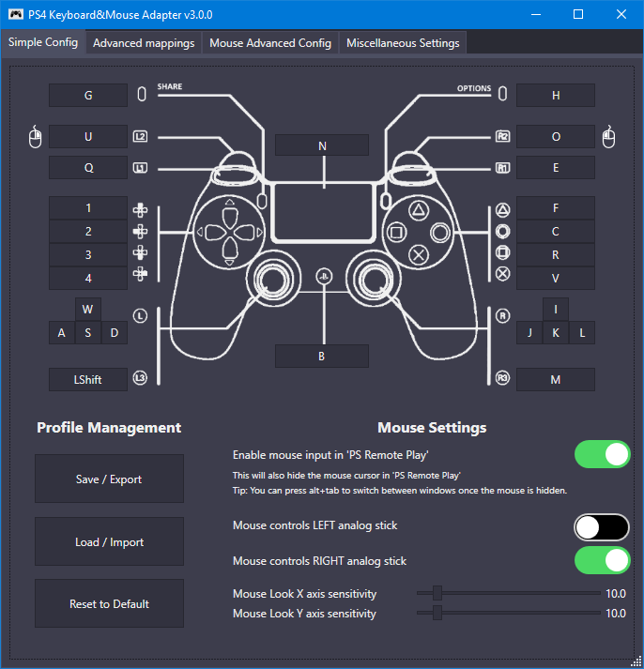
Task: Click Save / Export profile button
Action: point(109,479)
